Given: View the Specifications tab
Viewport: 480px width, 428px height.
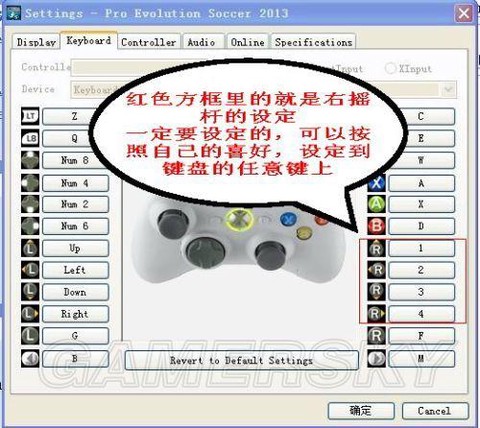Looking at the screenshot, I should (314, 42).
